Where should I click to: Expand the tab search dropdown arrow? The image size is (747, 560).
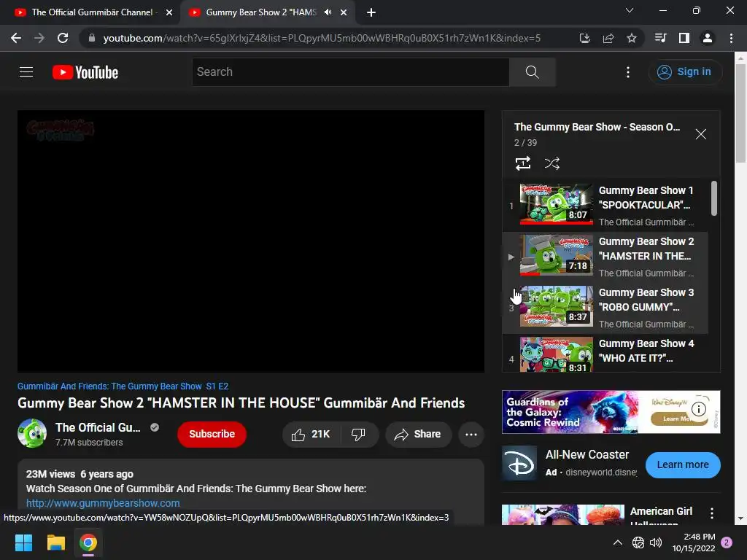(630, 10)
